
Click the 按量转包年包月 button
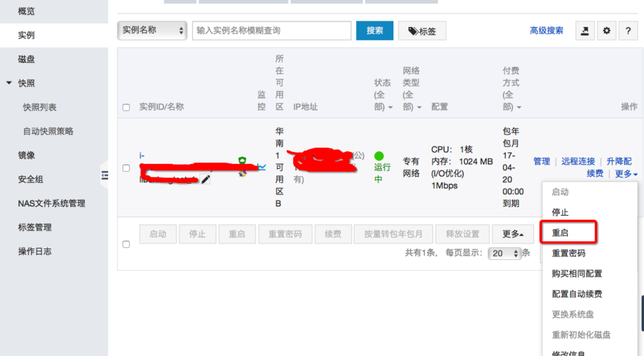[393, 234]
